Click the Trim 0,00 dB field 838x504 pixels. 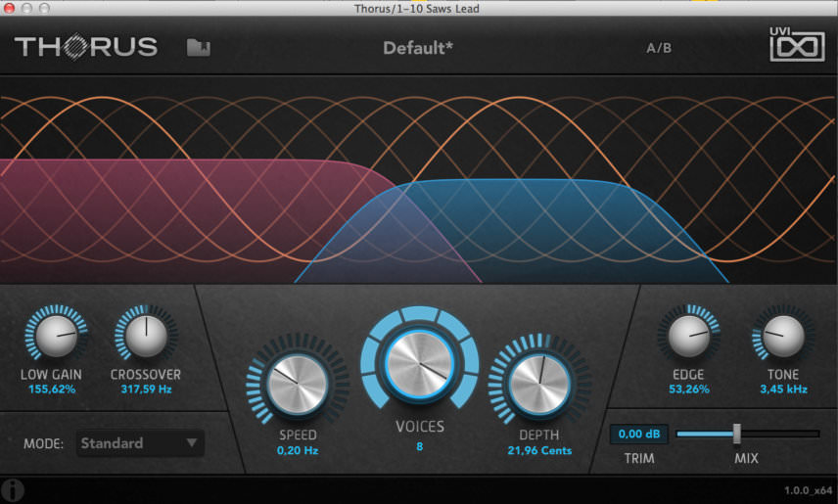click(638, 434)
